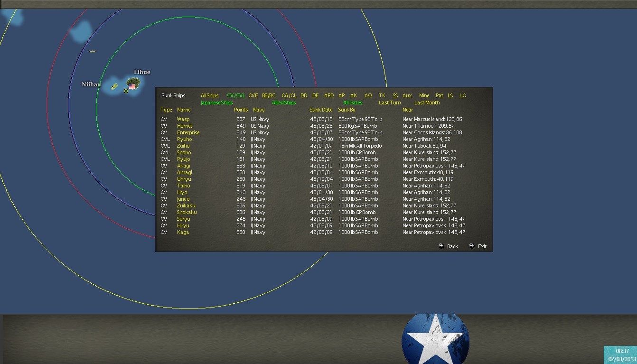Filter sunk ships by CVE type
The image size is (637, 364).
(253, 95)
